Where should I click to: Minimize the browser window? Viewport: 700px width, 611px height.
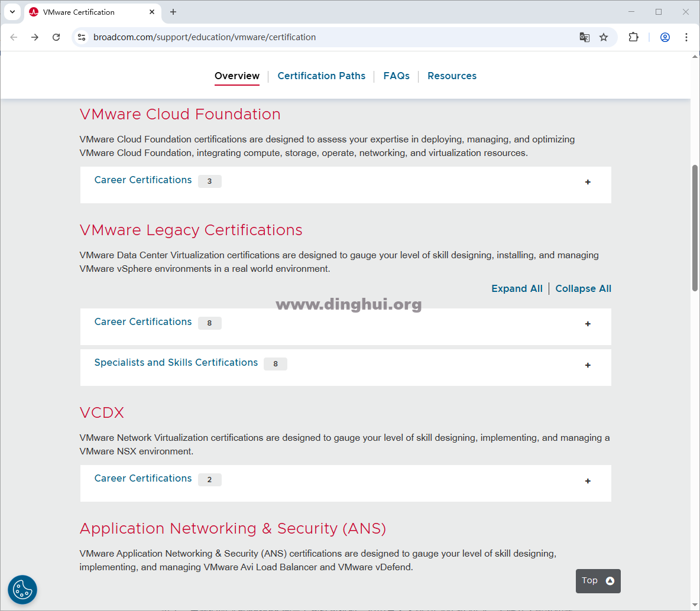pos(631,12)
